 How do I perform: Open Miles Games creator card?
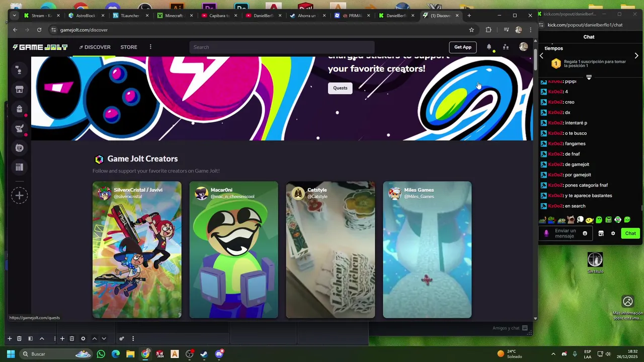click(427, 250)
